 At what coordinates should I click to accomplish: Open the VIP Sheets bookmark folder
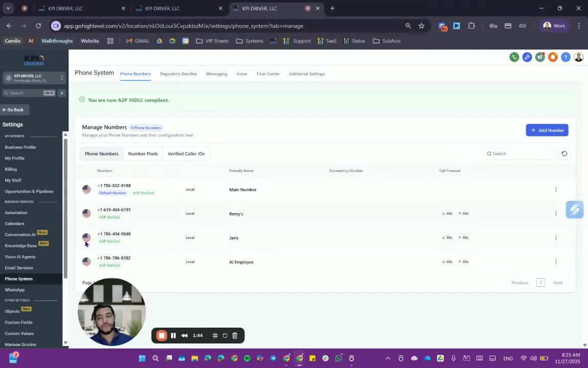(212, 40)
